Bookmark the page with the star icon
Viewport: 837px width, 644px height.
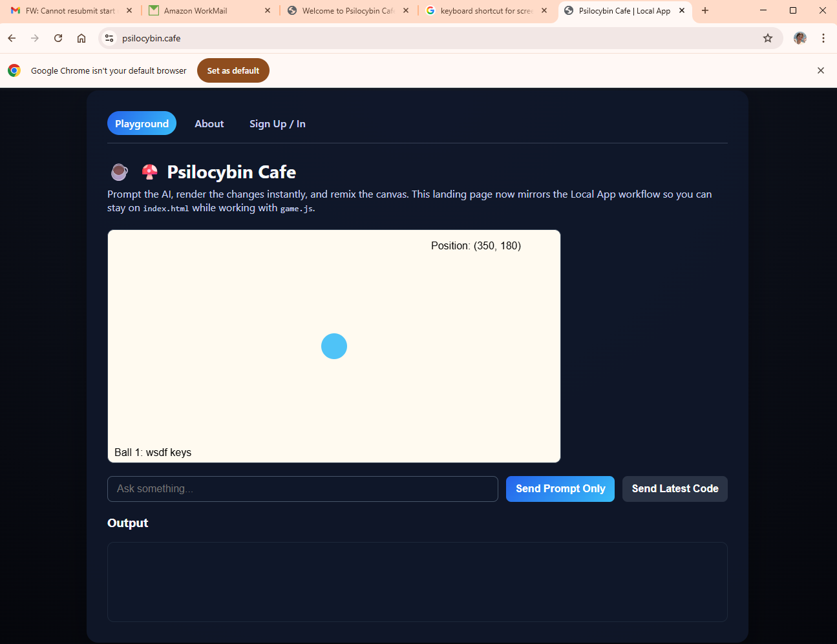[x=768, y=38]
